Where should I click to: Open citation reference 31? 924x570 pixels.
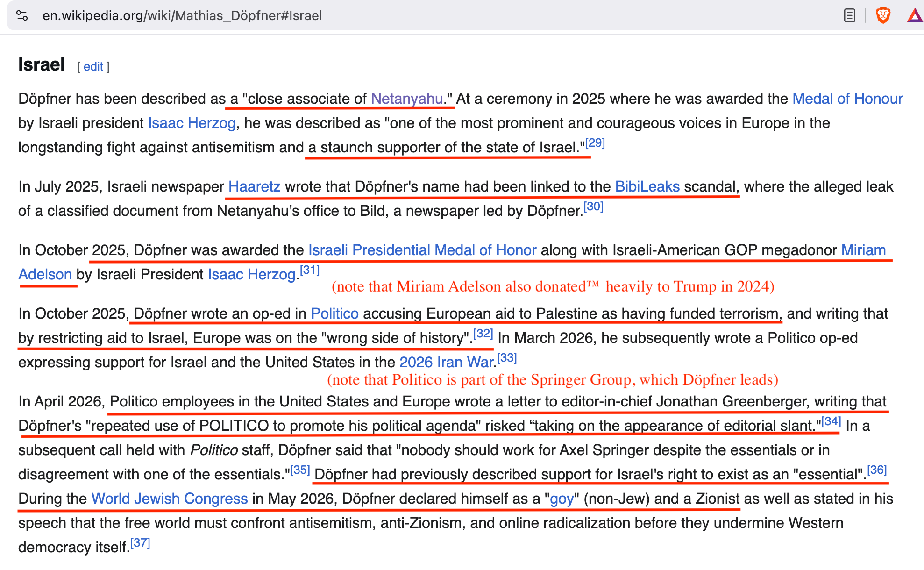tap(309, 270)
